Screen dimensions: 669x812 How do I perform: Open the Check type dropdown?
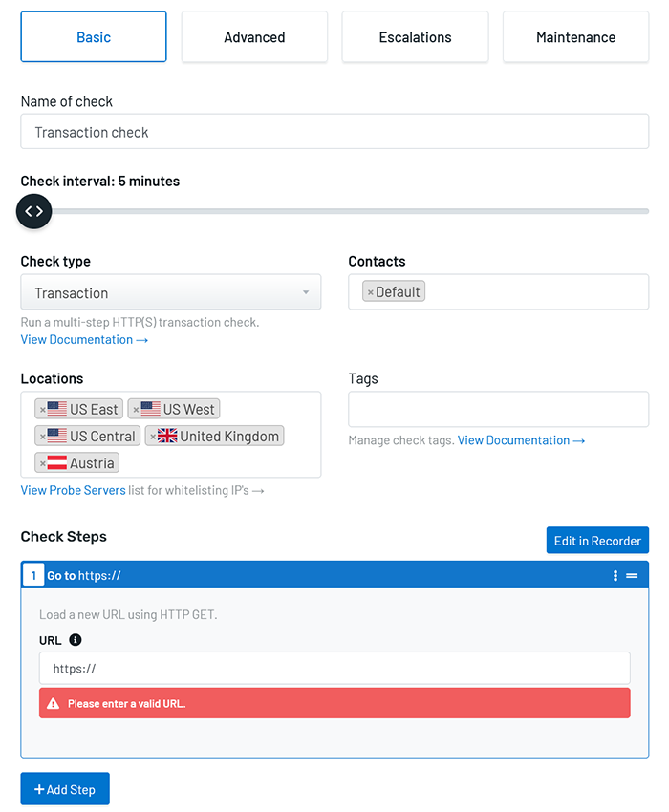(x=170, y=292)
